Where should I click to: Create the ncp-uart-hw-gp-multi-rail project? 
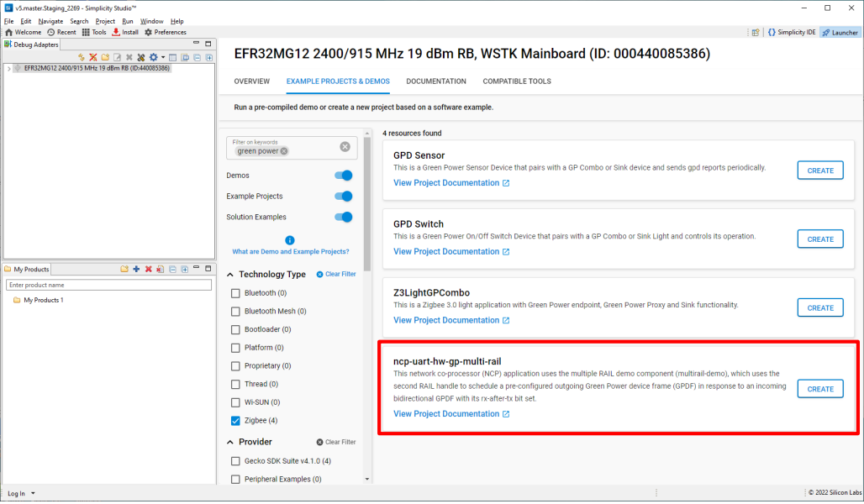[819, 389]
